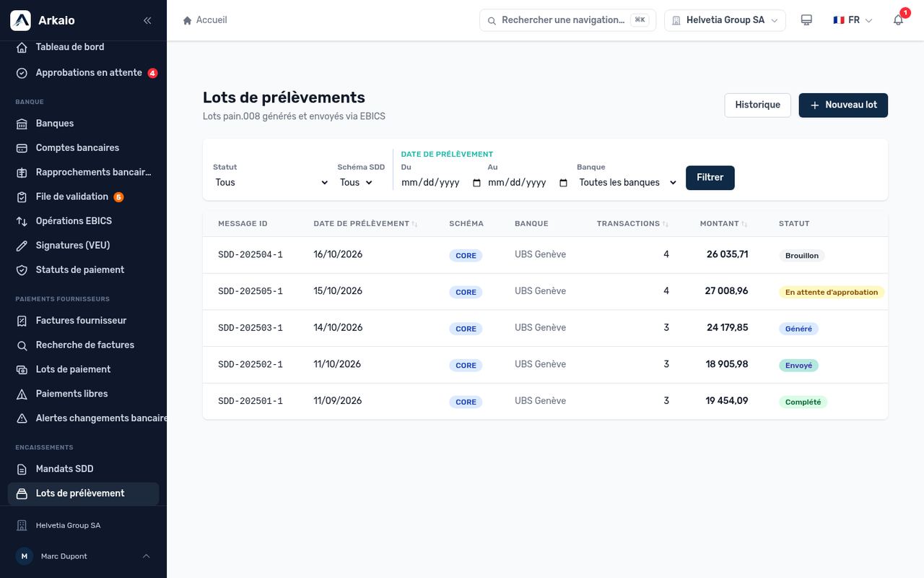This screenshot has width=924, height=578.
Task: Apply filters with the Filtrer button
Action: click(x=710, y=178)
